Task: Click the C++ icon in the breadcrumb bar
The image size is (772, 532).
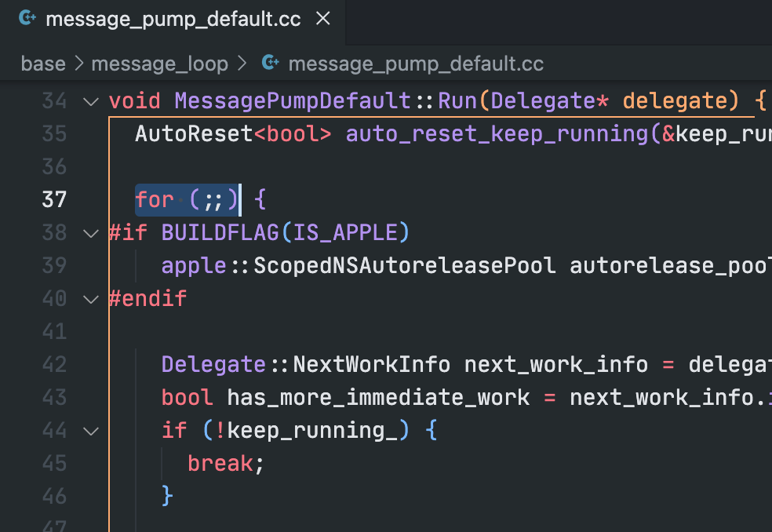Action: 271,64
